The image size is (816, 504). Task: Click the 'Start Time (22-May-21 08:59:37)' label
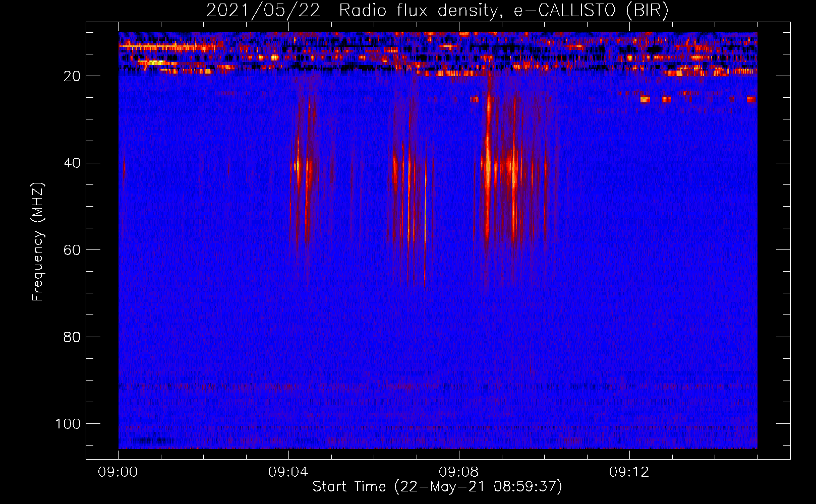(x=437, y=487)
